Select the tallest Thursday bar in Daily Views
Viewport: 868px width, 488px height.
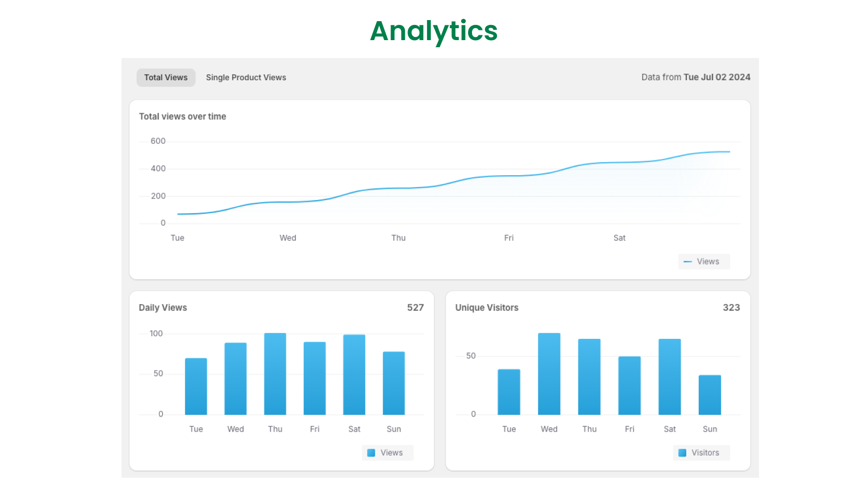click(275, 374)
